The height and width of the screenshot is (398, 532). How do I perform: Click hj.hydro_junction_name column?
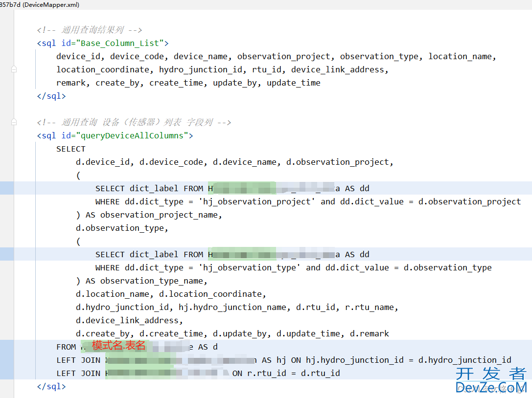[232, 307]
